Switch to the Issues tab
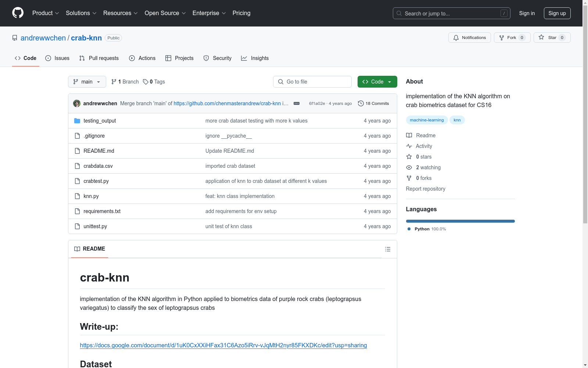Viewport: 588px width, 368px height. (57, 58)
